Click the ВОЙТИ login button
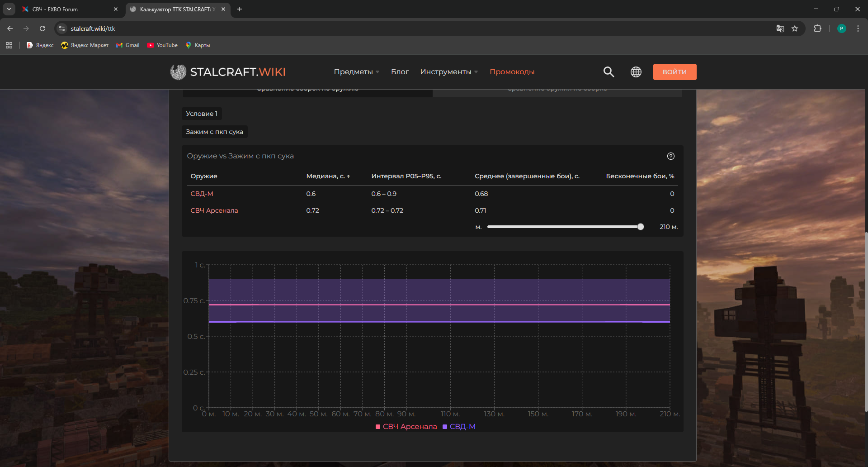The image size is (868, 467). (x=675, y=72)
